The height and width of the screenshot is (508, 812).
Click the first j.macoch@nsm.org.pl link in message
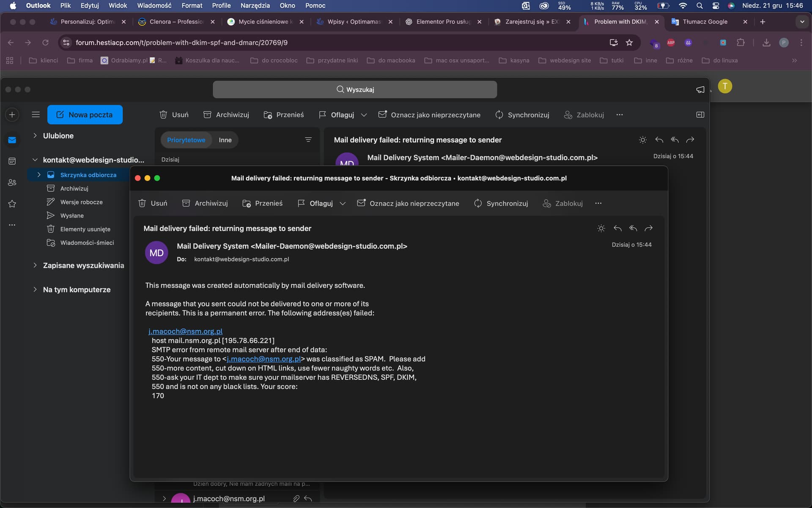click(x=185, y=331)
